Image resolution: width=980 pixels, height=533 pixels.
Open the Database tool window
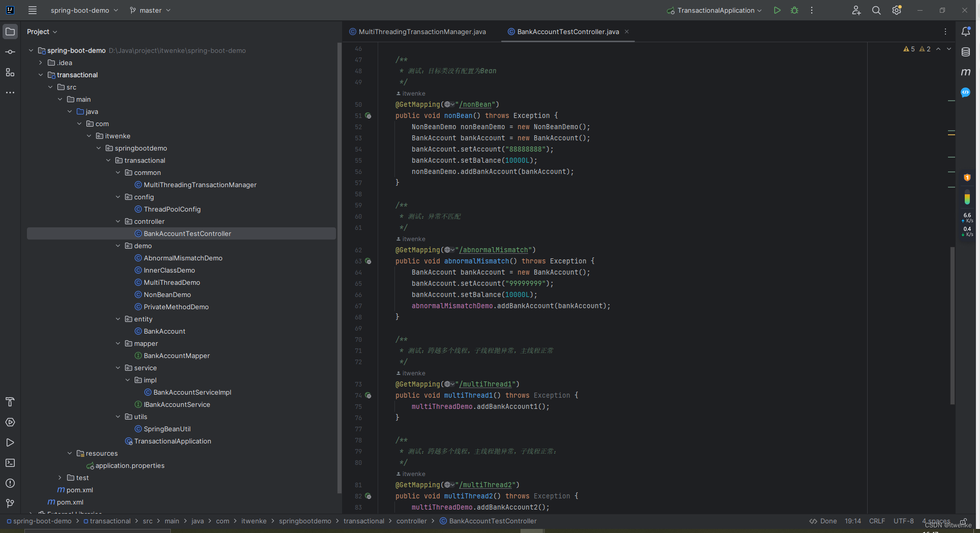[x=966, y=52]
